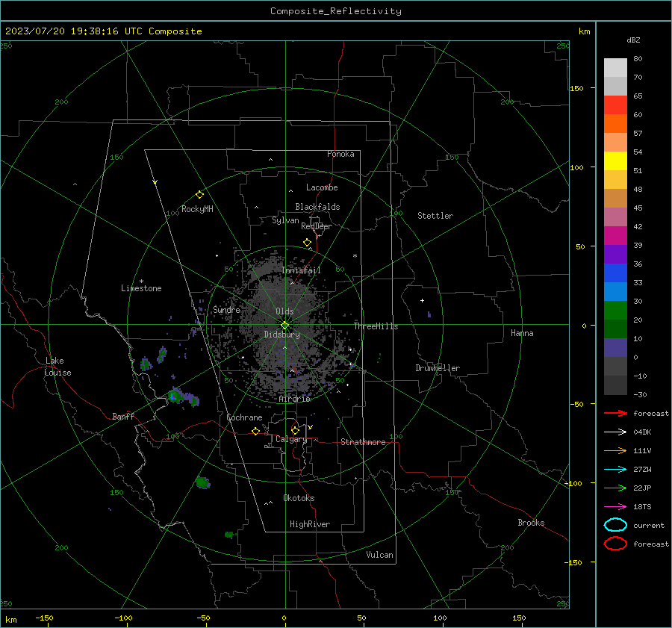The height and width of the screenshot is (628, 672).
Task: Click the Stettler city label
Action: click(x=435, y=216)
